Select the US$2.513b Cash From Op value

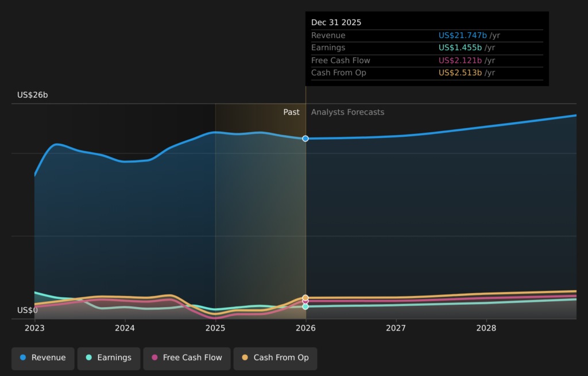(x=460, y=73)
